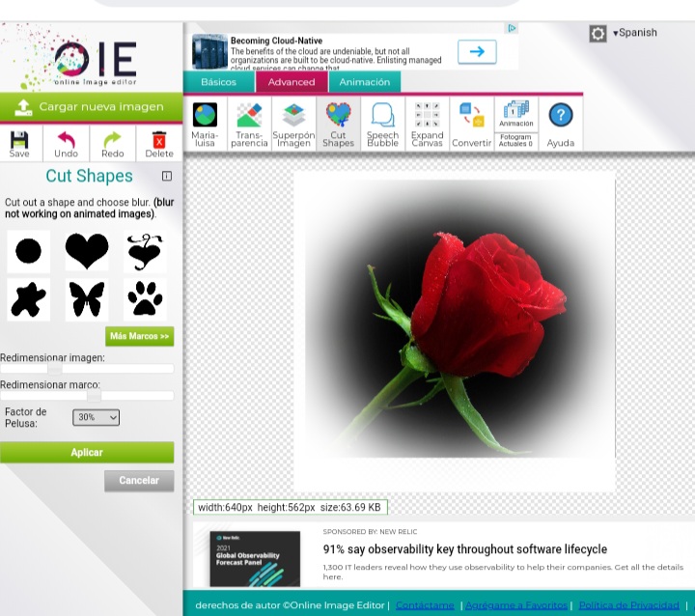
Task: Pick the heart cut shape
Action: [x=87, y=252]
